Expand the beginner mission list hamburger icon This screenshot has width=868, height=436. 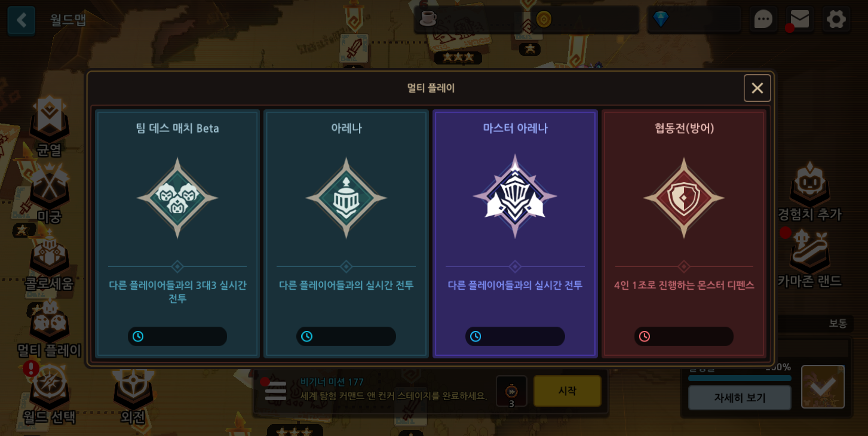pyautogui.click(x=275, y=391)
